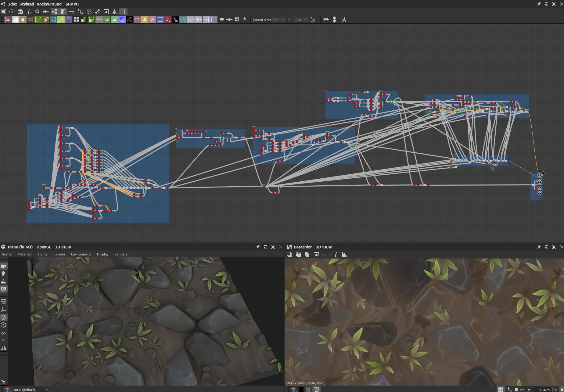Click the Levels node icon
The image size is (564, 392).
pos(114,20)
